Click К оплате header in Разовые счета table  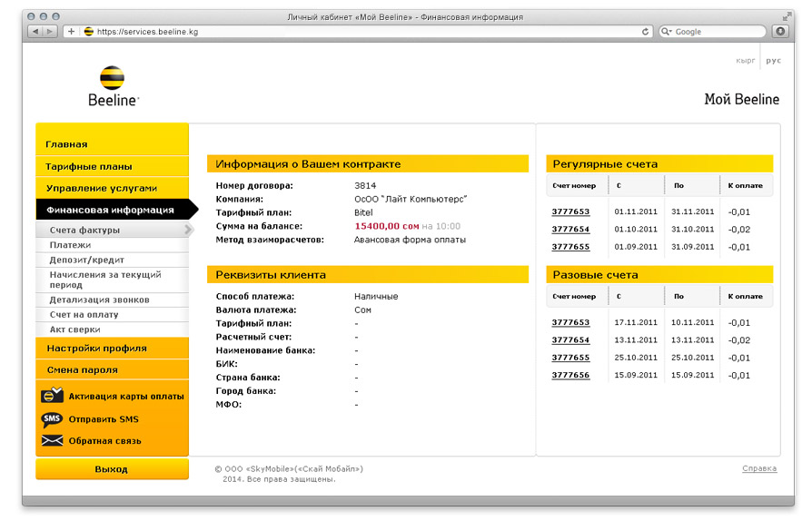(745, 296)
